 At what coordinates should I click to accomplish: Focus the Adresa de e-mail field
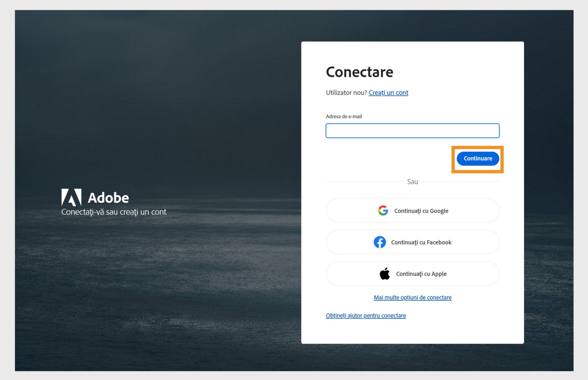pos(412,131)
